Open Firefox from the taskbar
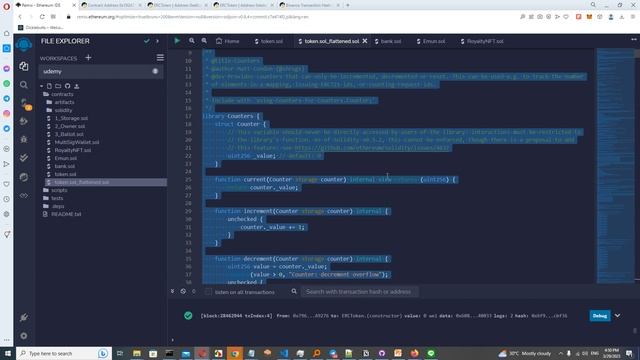 414,353
